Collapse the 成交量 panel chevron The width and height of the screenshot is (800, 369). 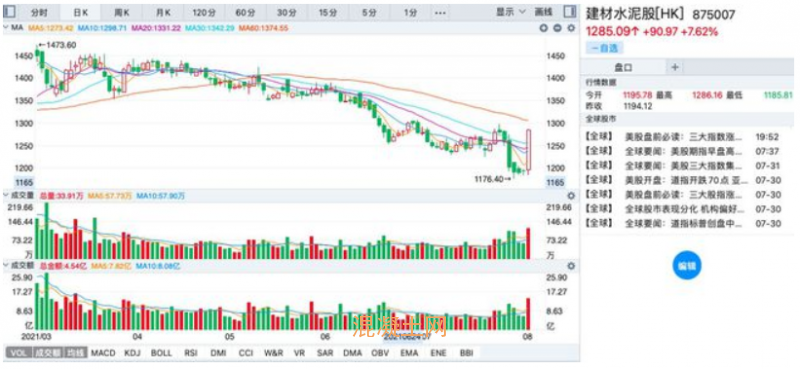pyautogui.click(x=6, y=194)
